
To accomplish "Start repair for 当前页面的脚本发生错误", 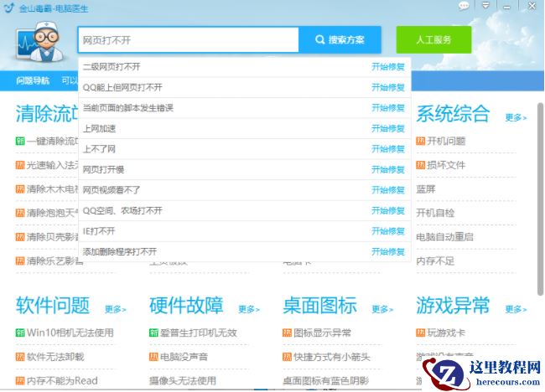I will tap(388, 108).
